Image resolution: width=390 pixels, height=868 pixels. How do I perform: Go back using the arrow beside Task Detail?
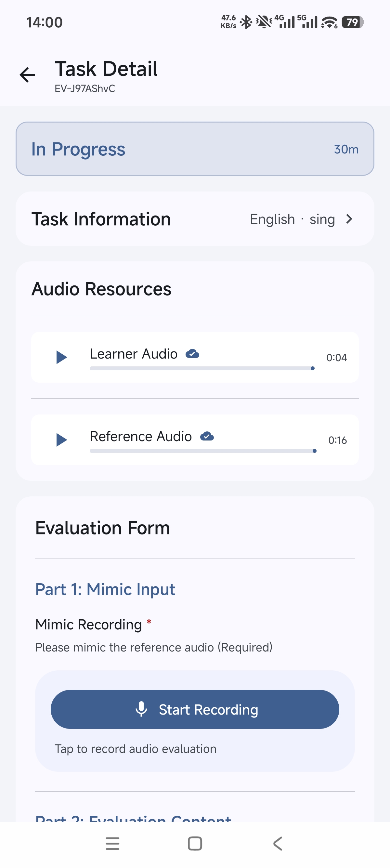pyautogui.click(x=28, y=74)
